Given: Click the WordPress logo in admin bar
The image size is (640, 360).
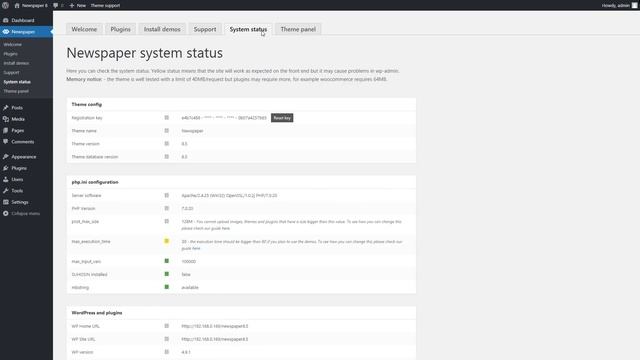Looking at the screenshot, I should (x=5, y=5).
